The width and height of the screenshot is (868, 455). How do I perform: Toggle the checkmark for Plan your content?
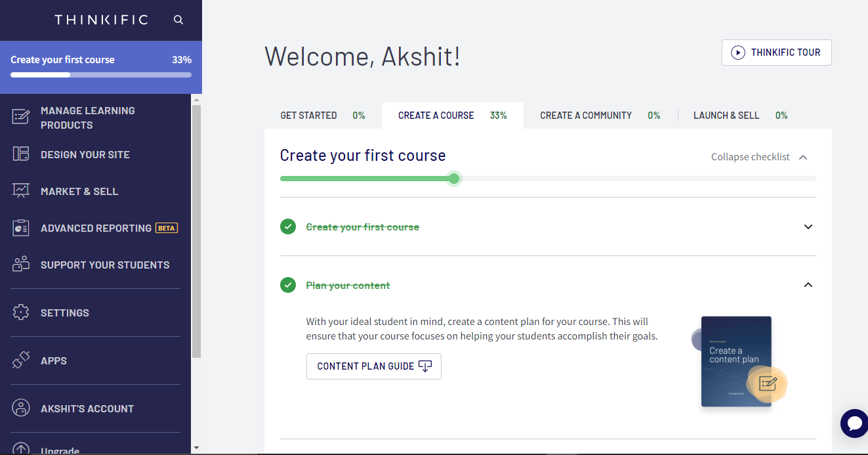point(288,285)
